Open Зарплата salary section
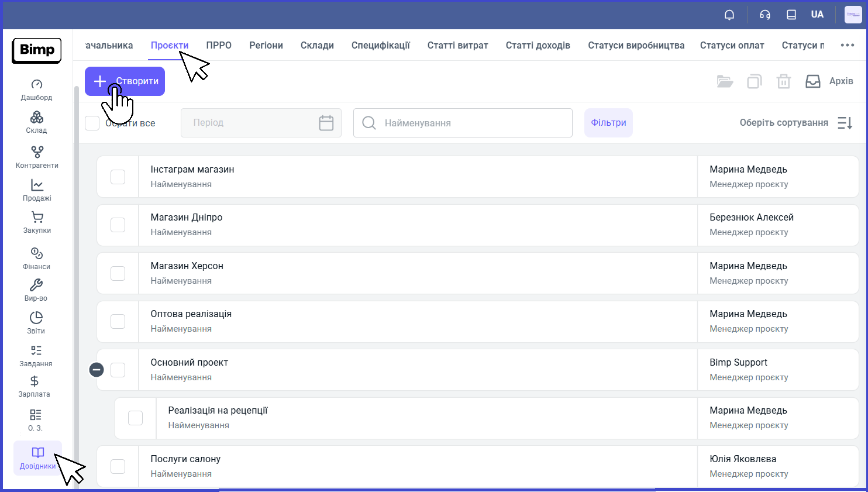This screenshot has height=492, width=868. [35, 387]
